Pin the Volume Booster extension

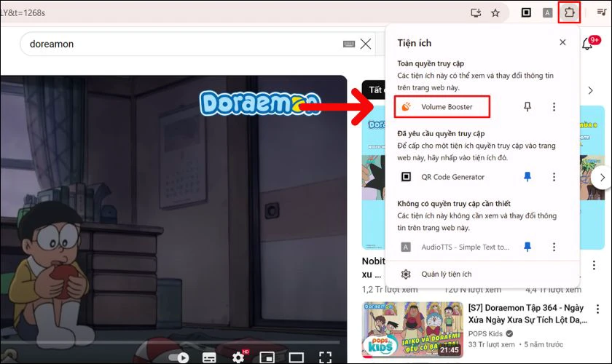(527, 106)
